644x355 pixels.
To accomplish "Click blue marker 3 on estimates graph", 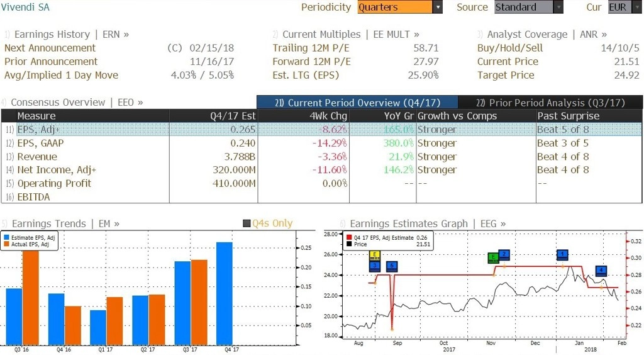I will [375, 266].
